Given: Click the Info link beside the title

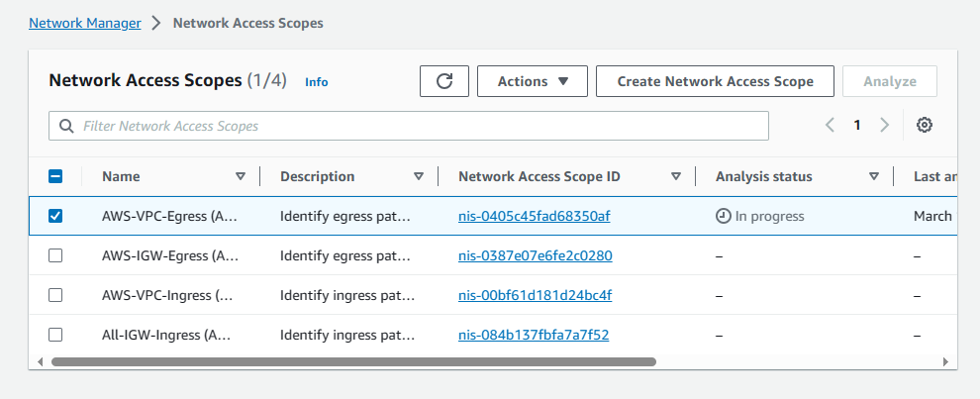Looking at the screenshot, I should pyautogui.click(x=317, y=82).
